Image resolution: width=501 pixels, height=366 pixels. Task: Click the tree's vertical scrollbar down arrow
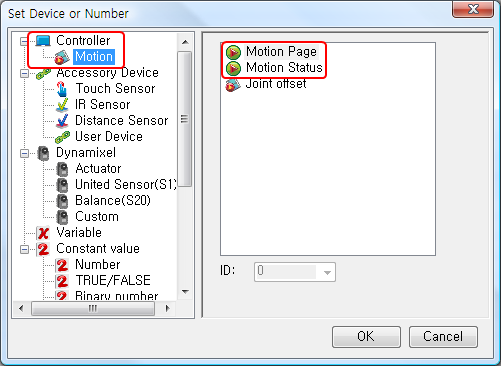tap(185, 292)
